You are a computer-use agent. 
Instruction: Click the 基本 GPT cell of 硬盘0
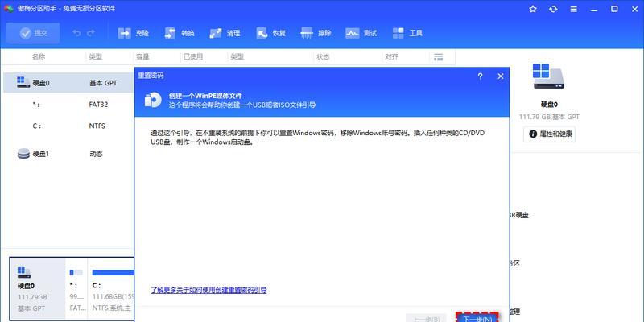[x=103, y=83]
